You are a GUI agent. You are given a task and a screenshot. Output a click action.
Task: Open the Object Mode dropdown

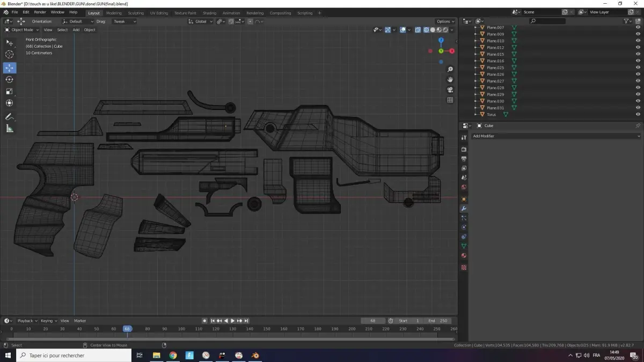22,30
